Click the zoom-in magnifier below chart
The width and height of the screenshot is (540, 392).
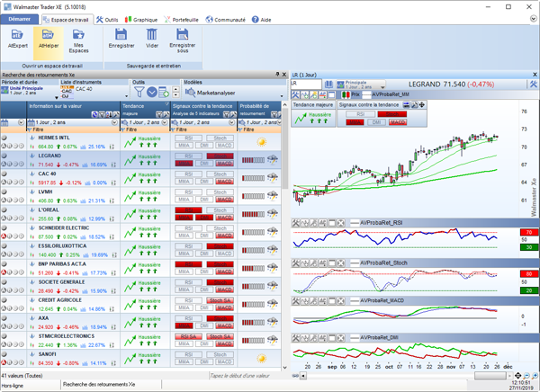click(535, 376)
